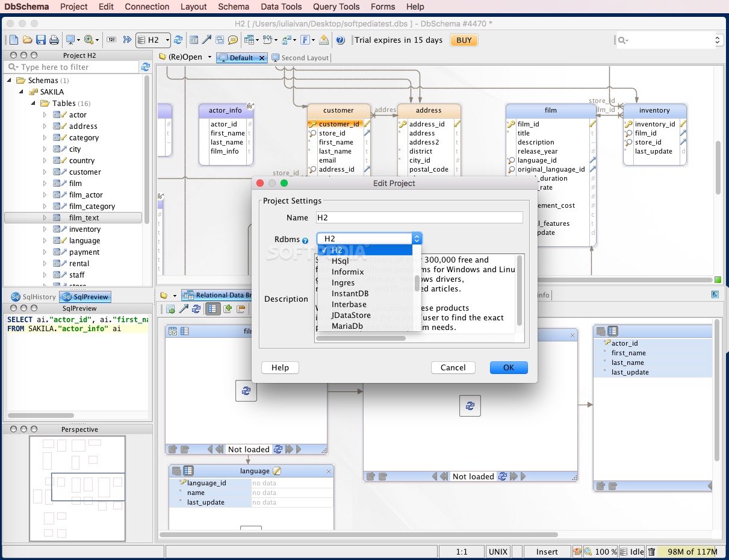Select the Relational Data Browse tab
Viewport: 729px width, 560px height.
[218, 295]
